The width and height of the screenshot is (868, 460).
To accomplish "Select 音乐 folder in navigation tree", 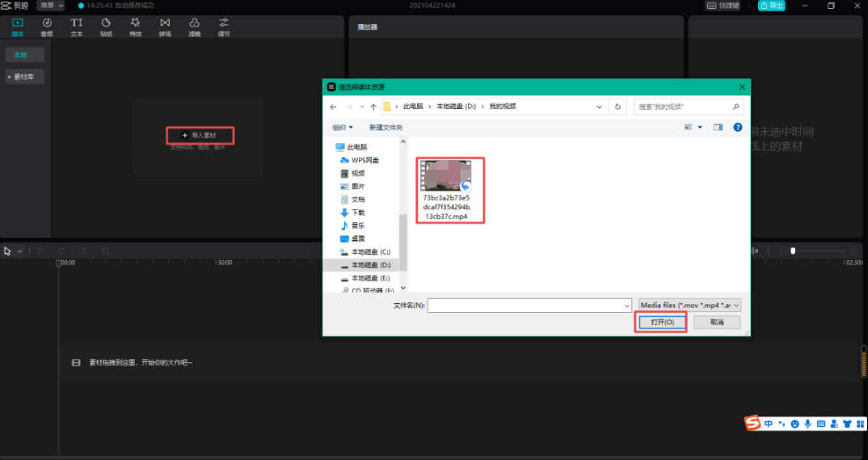I will tap(352, 226).
